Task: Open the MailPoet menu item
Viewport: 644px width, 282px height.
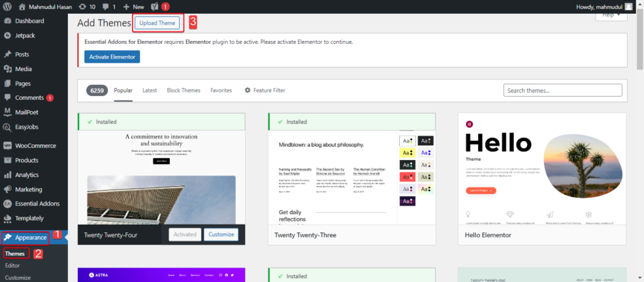Action: click(28, 112)
